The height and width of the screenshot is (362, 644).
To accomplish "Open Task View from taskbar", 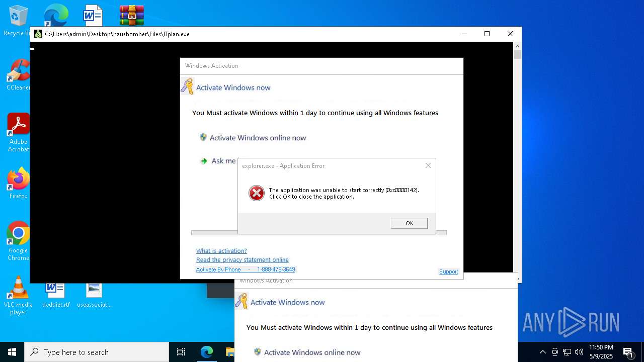I will [x=181, y=352].
